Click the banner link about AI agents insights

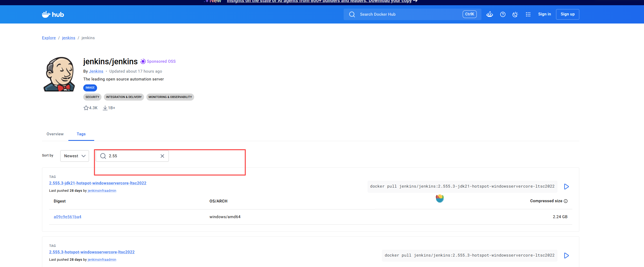pos(322,1)
